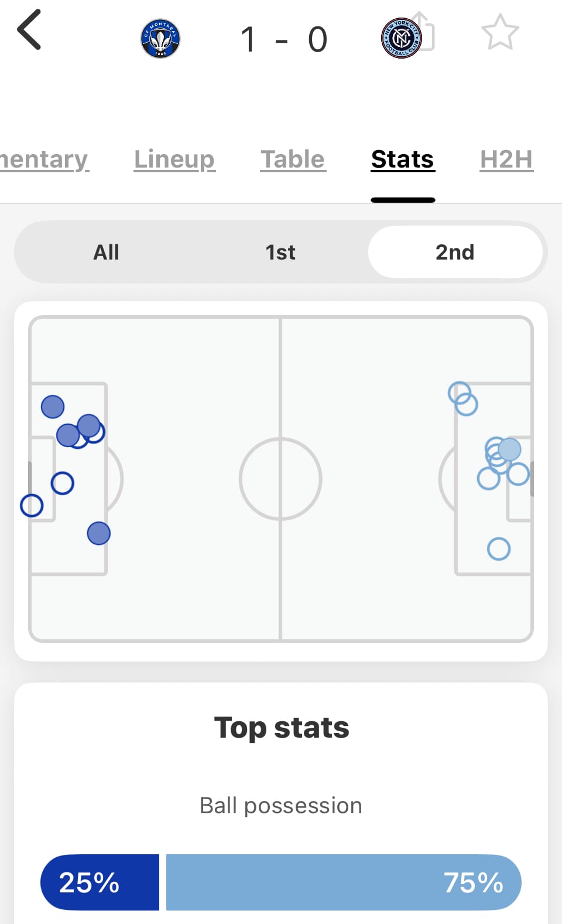Tap Montréal's shot marker outside goal line
This screenshot has height=924, width=562.
(32, 505)
